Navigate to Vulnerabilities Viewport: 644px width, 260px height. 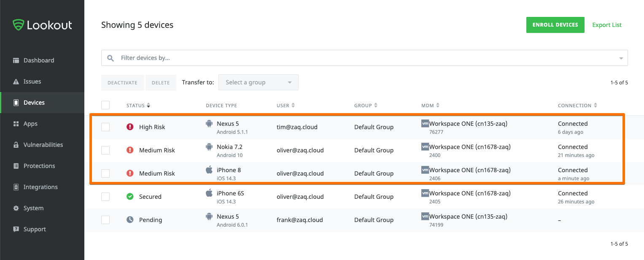click(x=42, y=145)
